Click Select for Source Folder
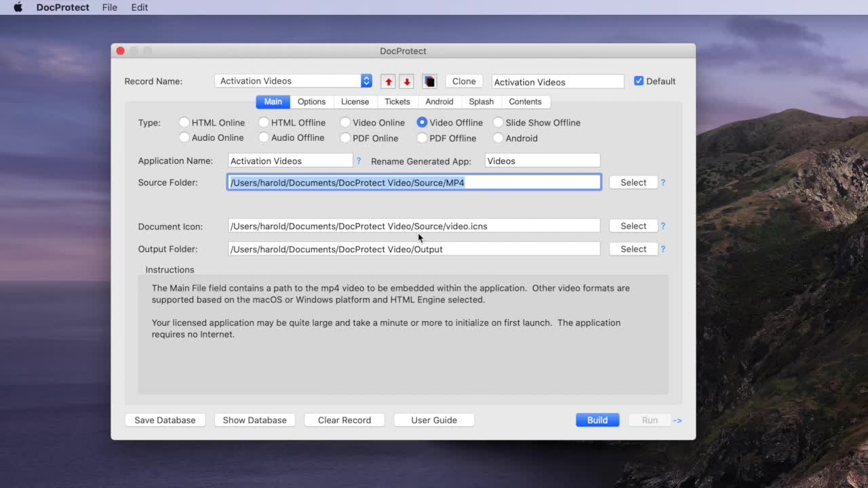The image size is (868, 488). (x=633, y=182)
